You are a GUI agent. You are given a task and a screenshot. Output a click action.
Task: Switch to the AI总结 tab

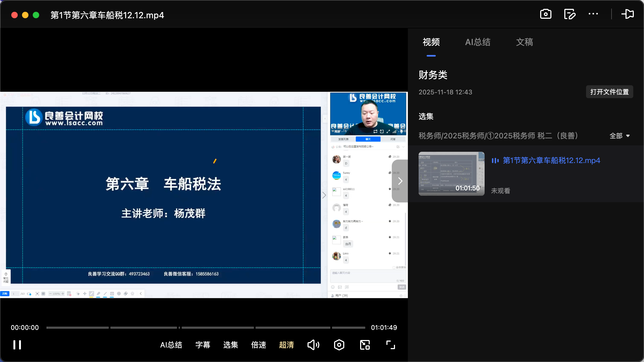[478, 42]
